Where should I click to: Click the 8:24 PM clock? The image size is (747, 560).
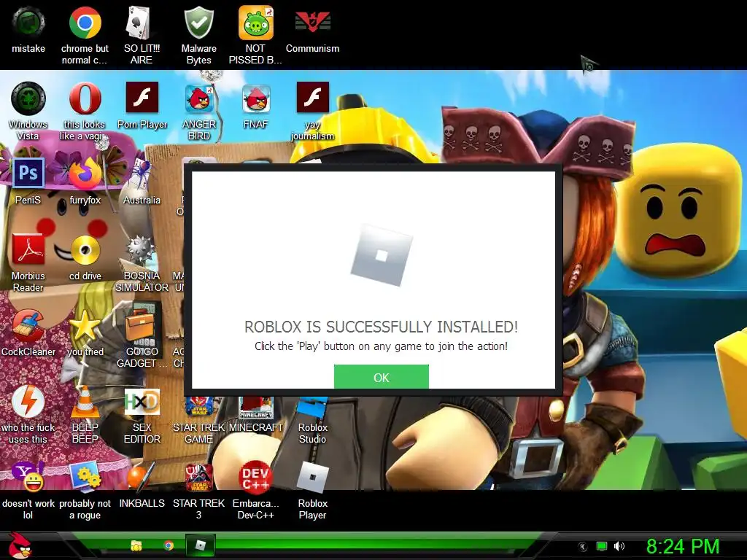683,546
